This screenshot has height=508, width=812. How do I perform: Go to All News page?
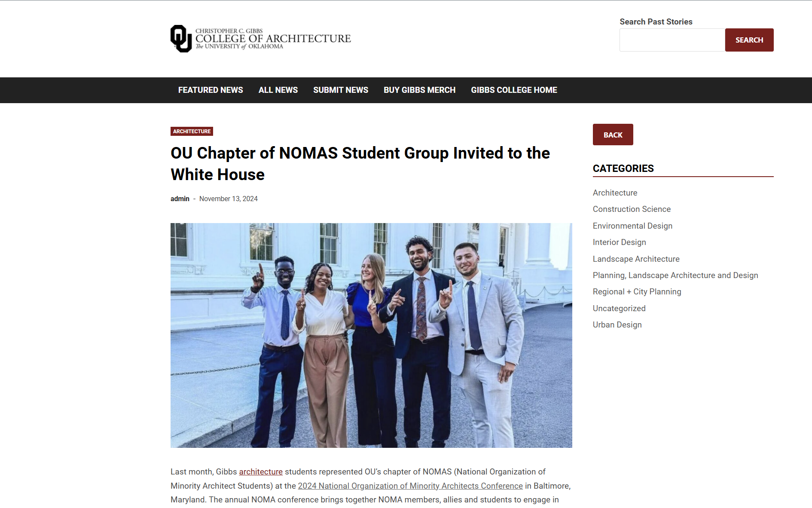pos(278,90)
